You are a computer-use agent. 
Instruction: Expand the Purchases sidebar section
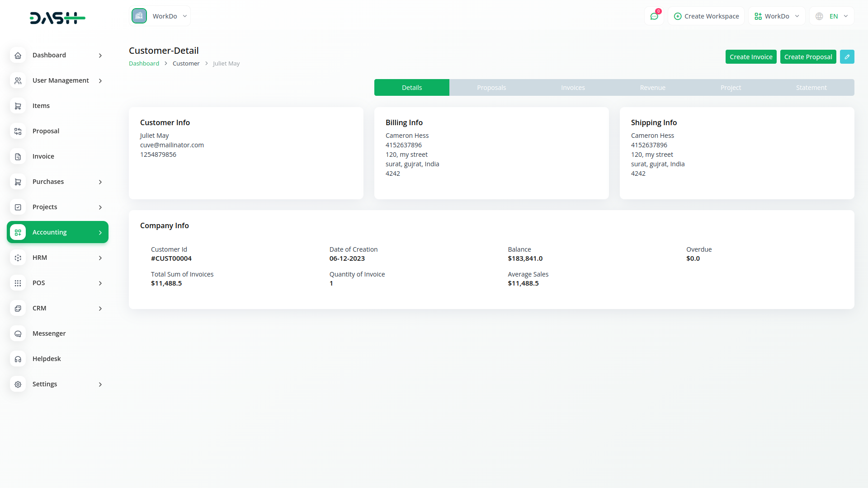(57, 182)
